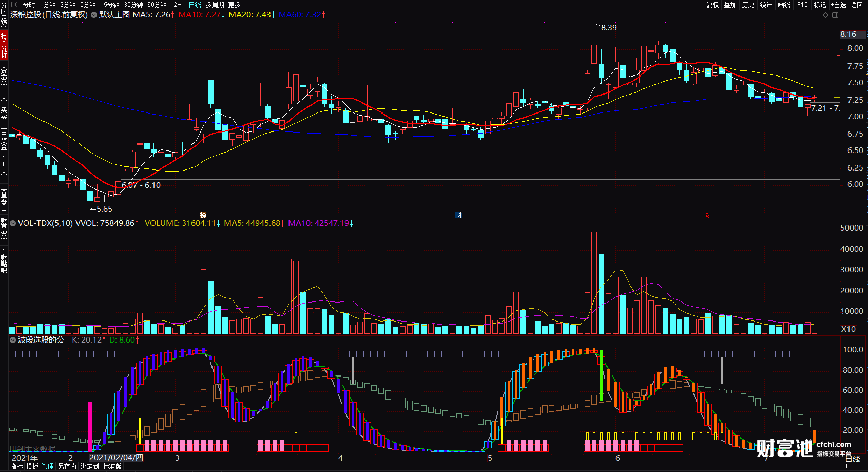Viewport: 868px width, 472px height.
Task: Click the 返回 back button
Action: (x=857, y=5)
